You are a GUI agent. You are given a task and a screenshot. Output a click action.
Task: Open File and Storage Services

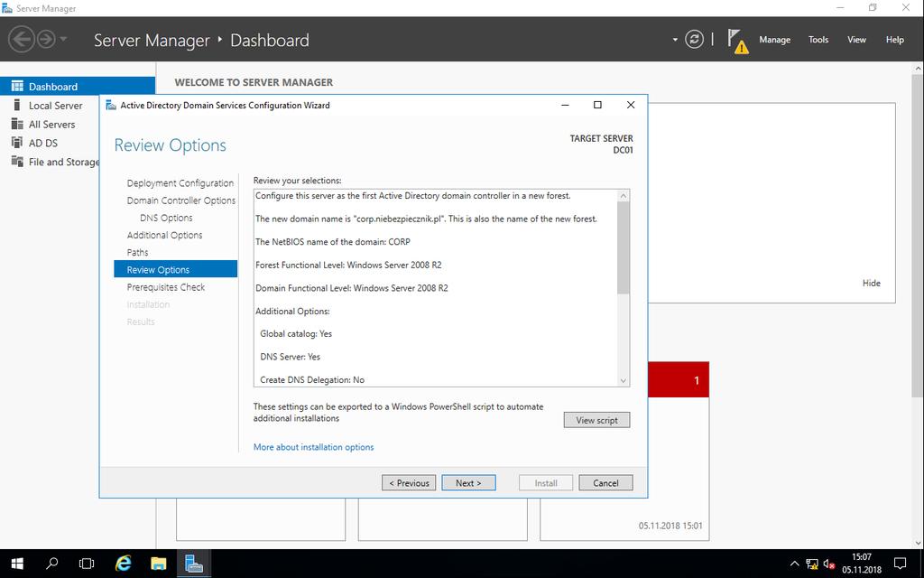[x=64, y=162]
